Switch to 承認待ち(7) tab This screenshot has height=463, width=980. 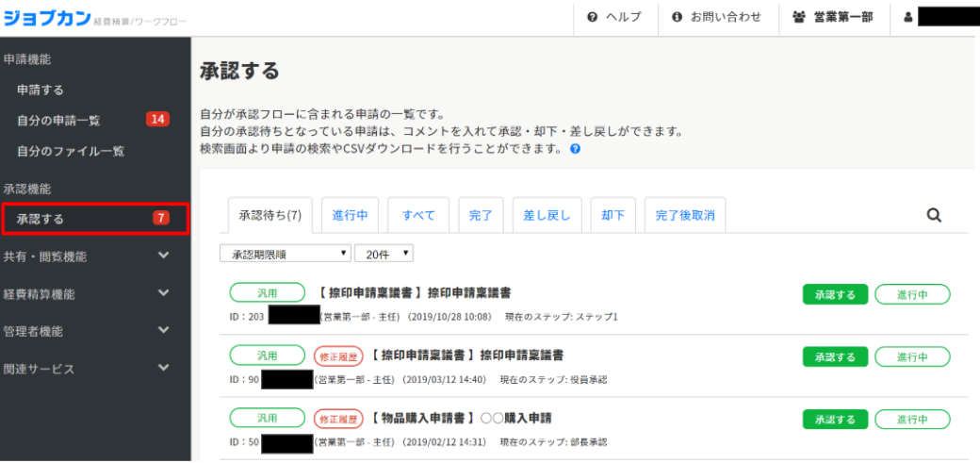pos(270,215)
